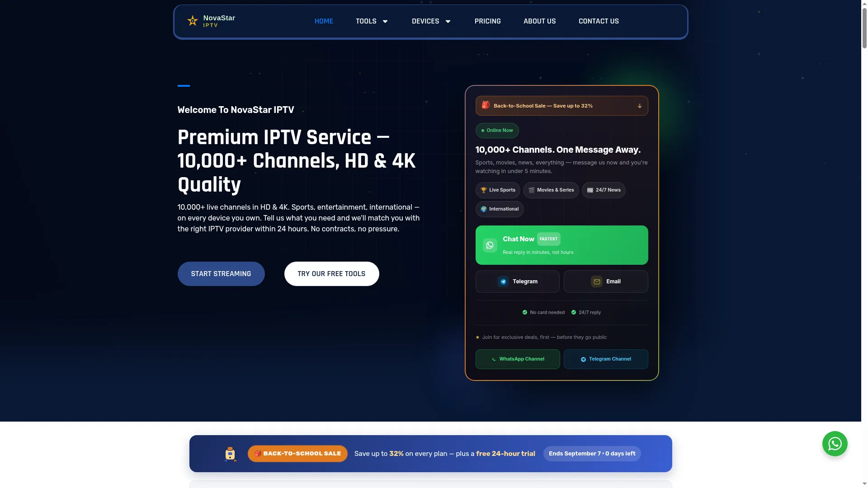Click the '10,000+ Channels. One Message Away.' heading

point(558,150)
